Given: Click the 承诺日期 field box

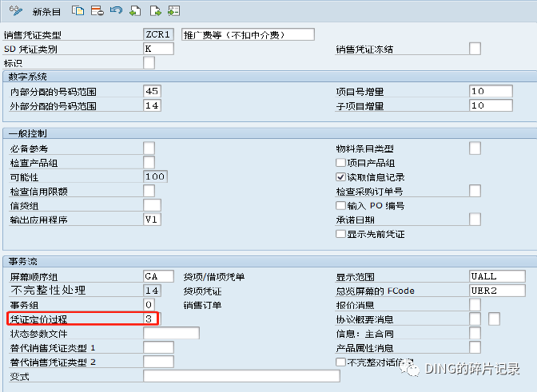Looking at the screenshot, I should (475, 220).
